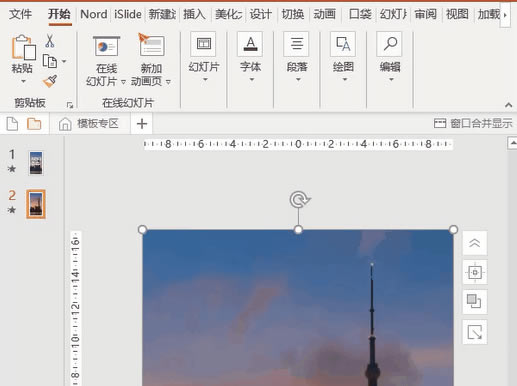Viewport: 517px width, 386px height.
Task: Expand the 编辑 dropdown arrow
Action: 391,80
